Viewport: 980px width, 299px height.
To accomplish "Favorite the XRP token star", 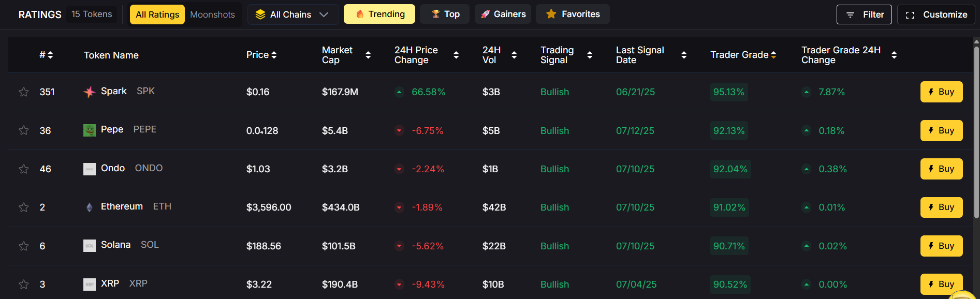I will (x=24, y=285).
